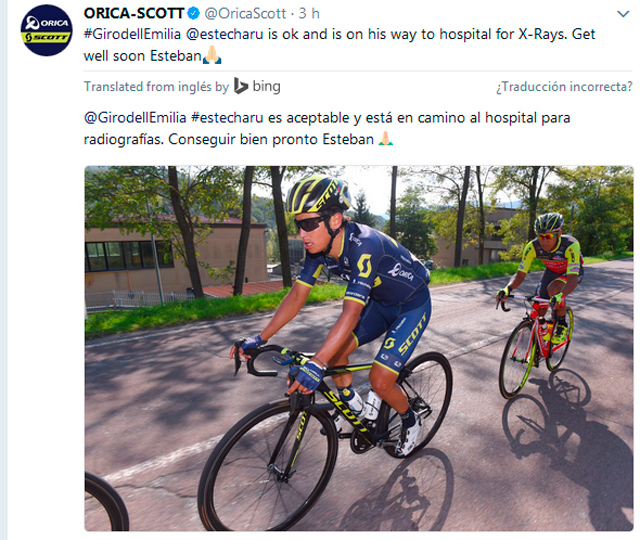Screen dimensions: 640x540
Task: Click the original English tweet text
Action: pos(339,45)
